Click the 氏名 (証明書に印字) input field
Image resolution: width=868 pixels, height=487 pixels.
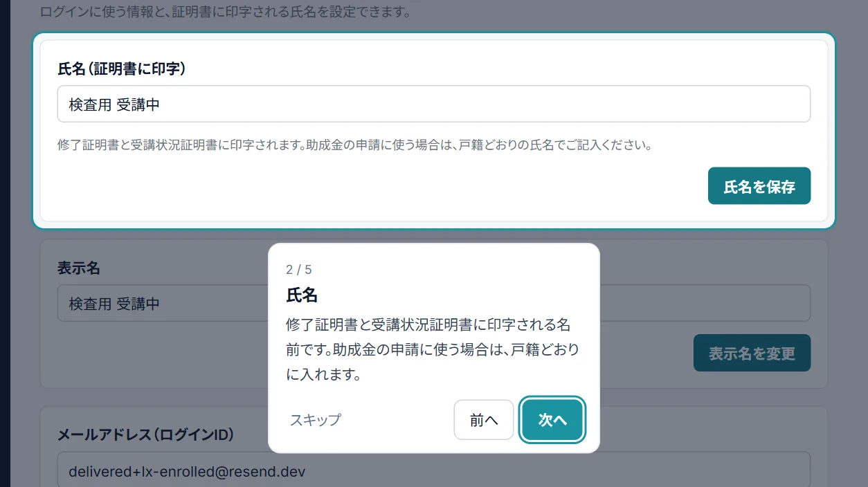(433, 104)
